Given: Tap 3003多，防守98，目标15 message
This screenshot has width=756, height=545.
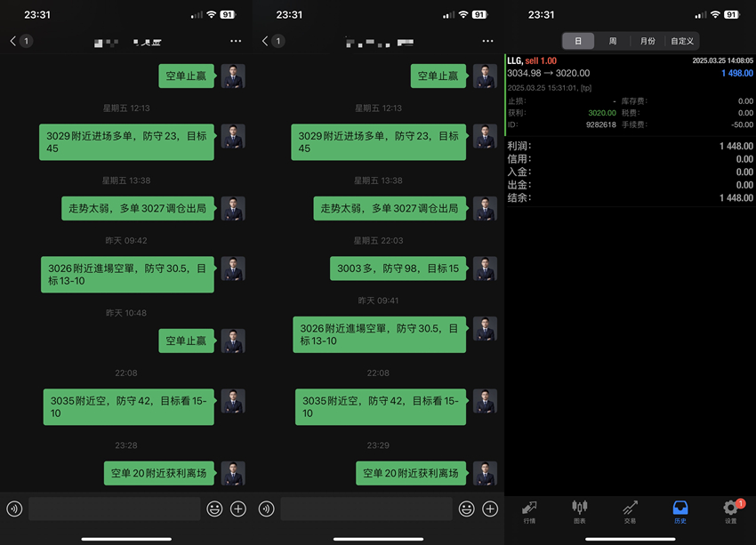Looking at the screenshot, I should [398, 268].
